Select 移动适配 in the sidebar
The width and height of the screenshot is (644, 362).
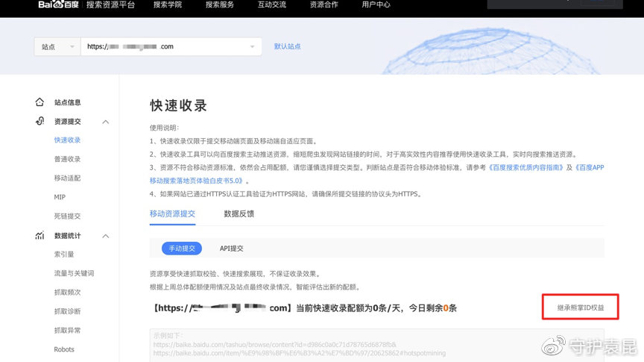[x=67, y=178]
